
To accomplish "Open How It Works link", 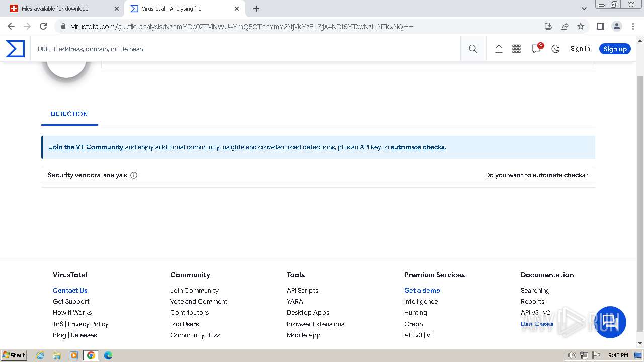I will [x=72, y=313].
